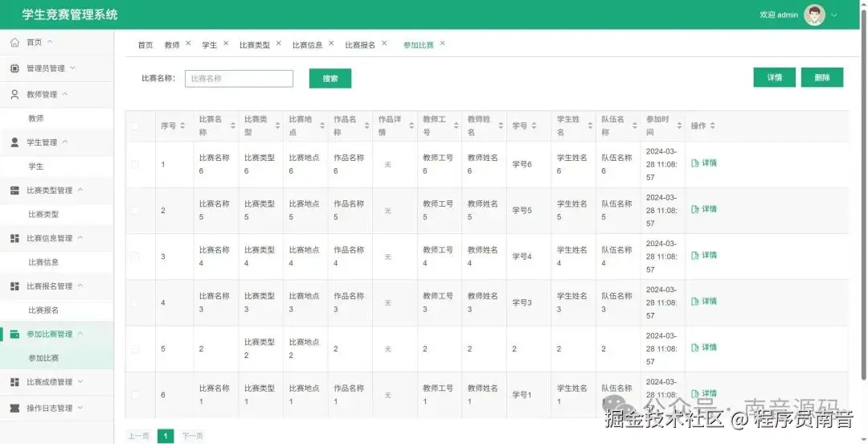Screen dimensions: 868x444
Task: Expand 比赛成绩管理 menu
Action: [80, 382]
